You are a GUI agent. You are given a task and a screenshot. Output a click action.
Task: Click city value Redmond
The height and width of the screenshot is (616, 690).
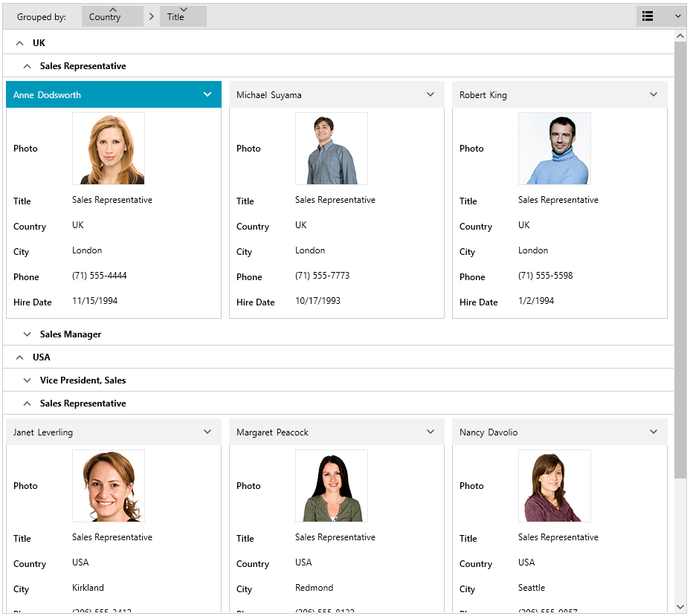click(315, 588)
